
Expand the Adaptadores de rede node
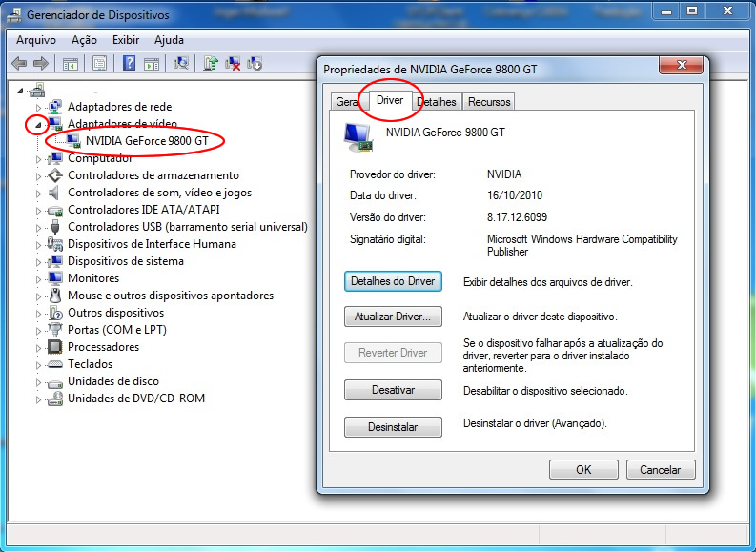click(x=39, y=107)
